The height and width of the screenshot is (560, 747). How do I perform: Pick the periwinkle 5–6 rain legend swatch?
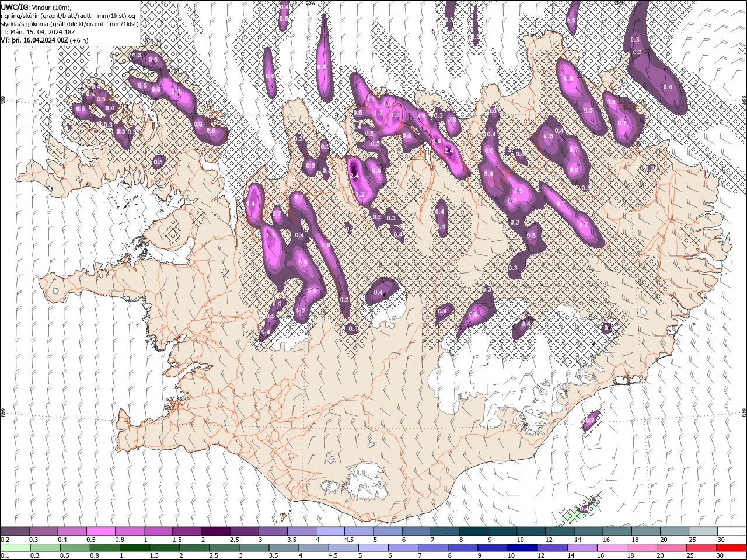[x=372, y=547]
